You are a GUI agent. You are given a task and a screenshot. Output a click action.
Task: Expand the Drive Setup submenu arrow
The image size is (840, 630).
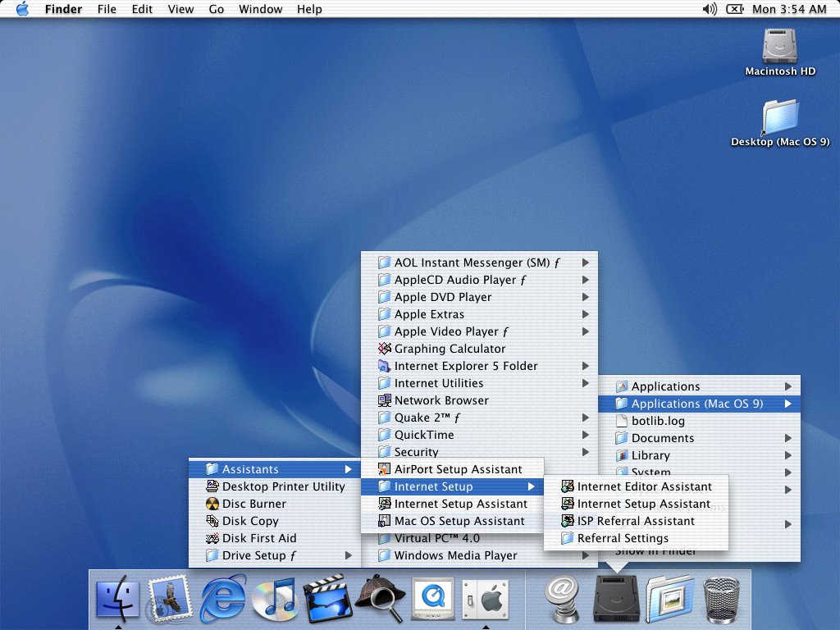pos(349,555)
